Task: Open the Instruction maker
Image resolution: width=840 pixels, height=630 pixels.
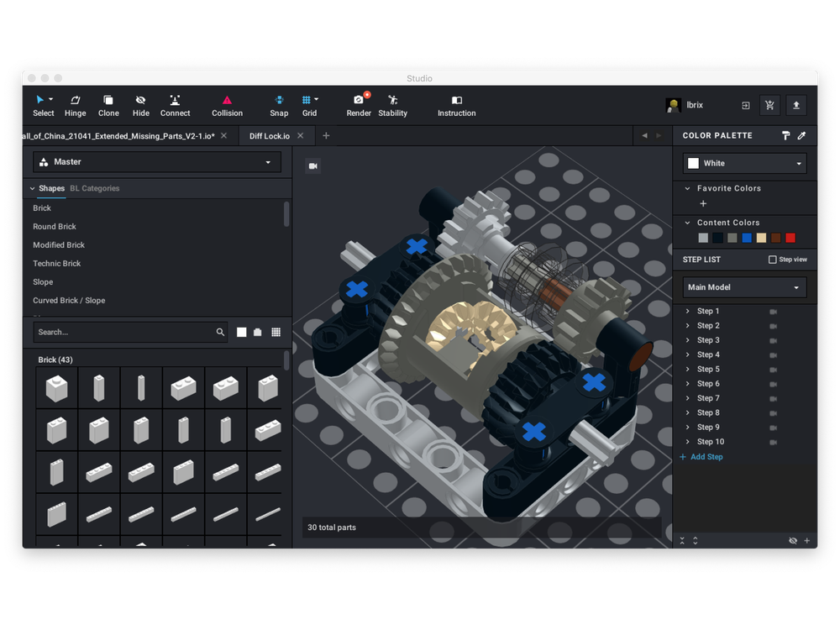Action: pos(456,104)
